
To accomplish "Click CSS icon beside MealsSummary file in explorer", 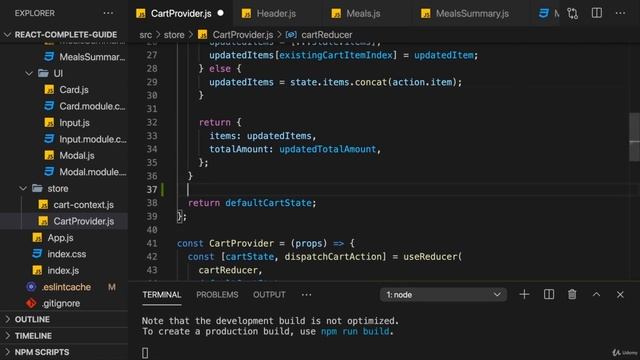I will click(x=49, y=57).
